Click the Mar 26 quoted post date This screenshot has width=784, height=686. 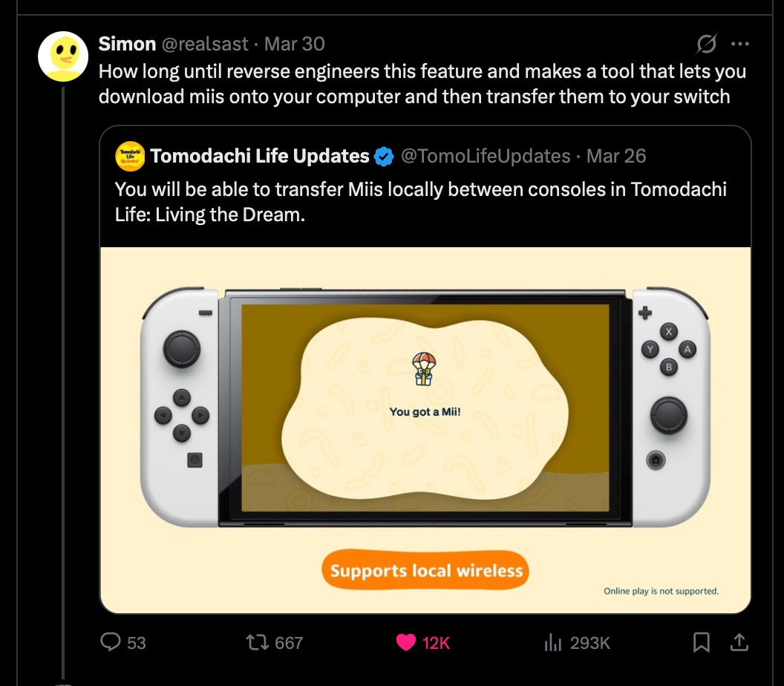click(616, 156)
